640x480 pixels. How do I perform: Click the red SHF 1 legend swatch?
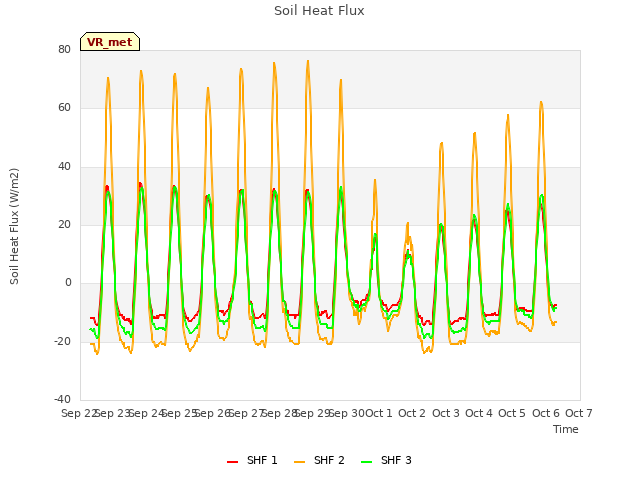click(232, 461)
